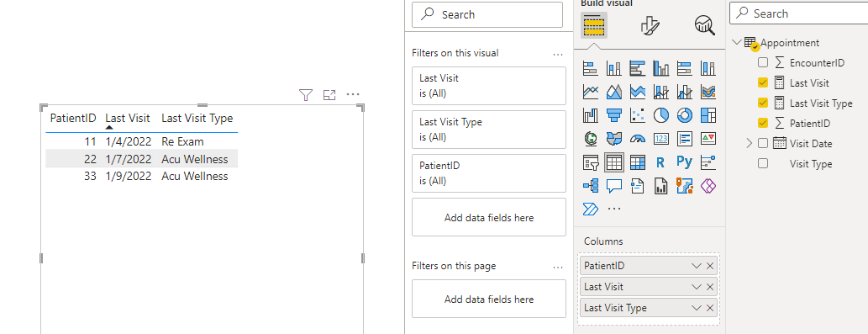
Task: Select the card visual with 123
Action: pos(661,139)
